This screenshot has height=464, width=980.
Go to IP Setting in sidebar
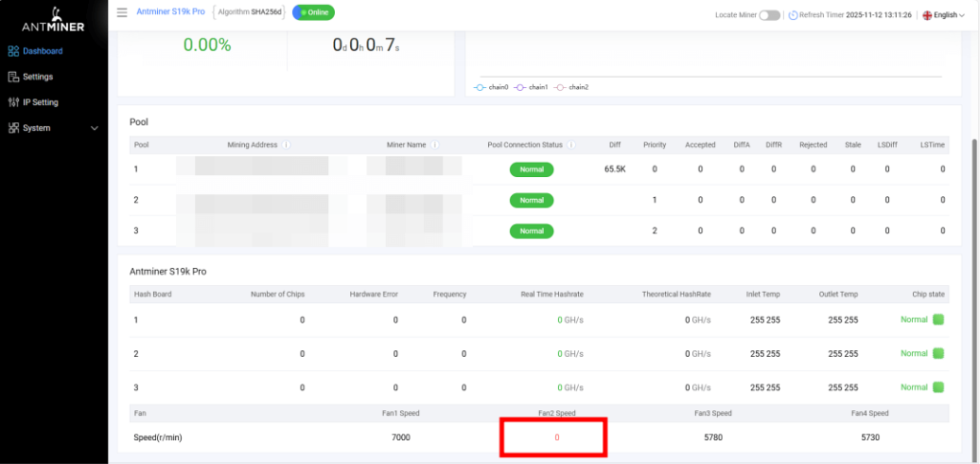click(x=39, y=102)
